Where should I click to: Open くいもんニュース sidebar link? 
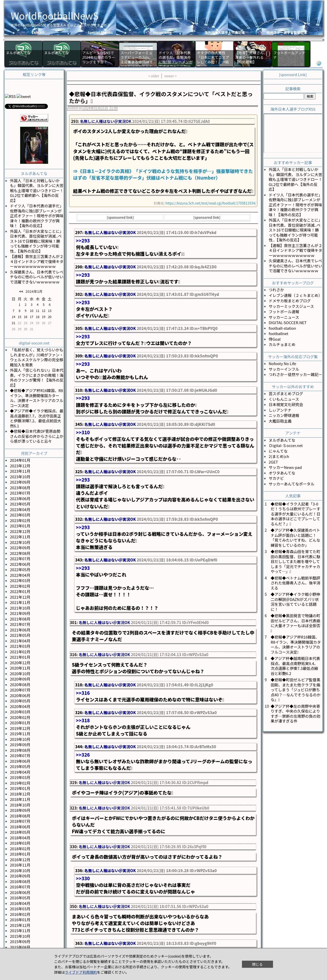tap(284, 399)
